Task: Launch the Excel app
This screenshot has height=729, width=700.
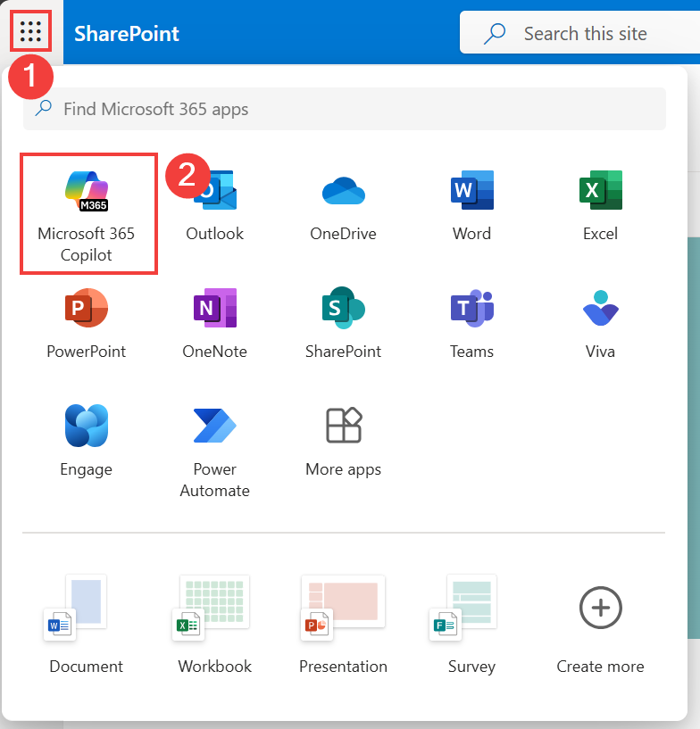Action: [600, 207]
